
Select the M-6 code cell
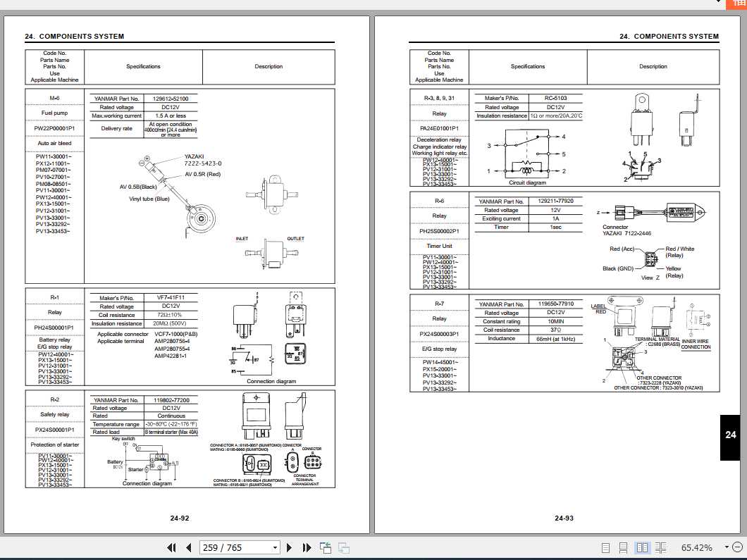55,98
